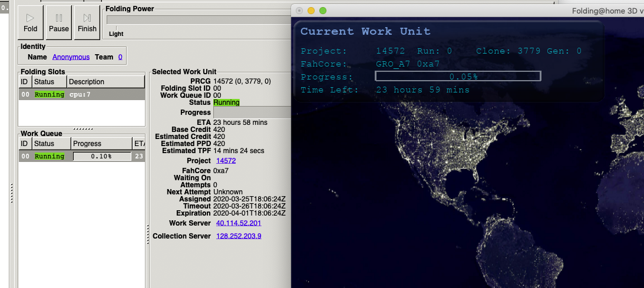644x288 pixels.
Task: Click the 3D viewer progress bar showing 0.05%
Action: pos(458,77)
